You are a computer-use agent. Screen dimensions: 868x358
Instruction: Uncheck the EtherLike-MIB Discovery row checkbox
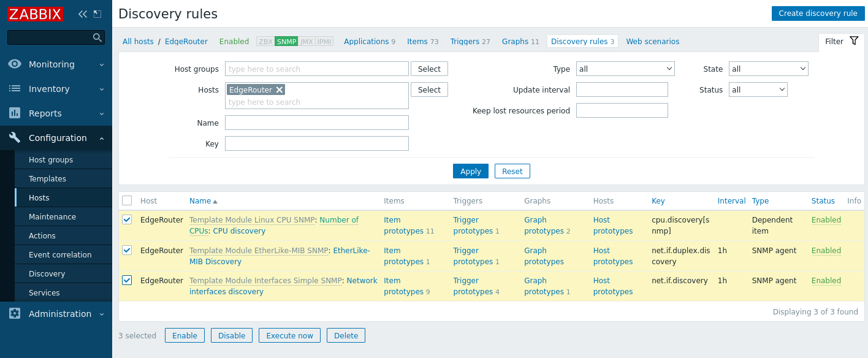click(x=127, y=250)
